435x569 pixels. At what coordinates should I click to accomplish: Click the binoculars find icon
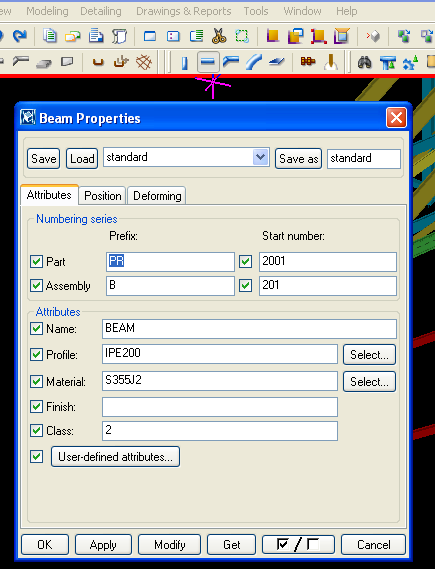(x=364, y=62)
